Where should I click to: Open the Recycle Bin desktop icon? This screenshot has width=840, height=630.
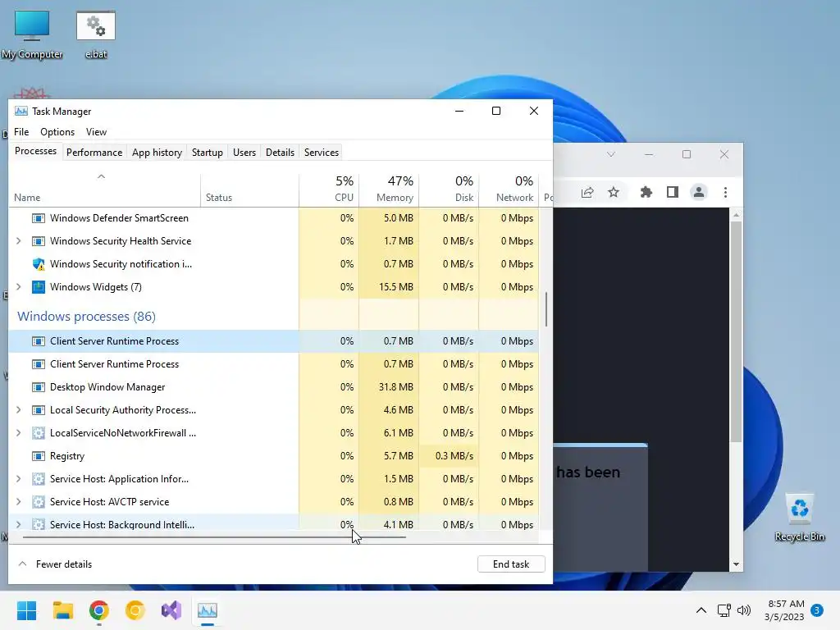(799, 518)
